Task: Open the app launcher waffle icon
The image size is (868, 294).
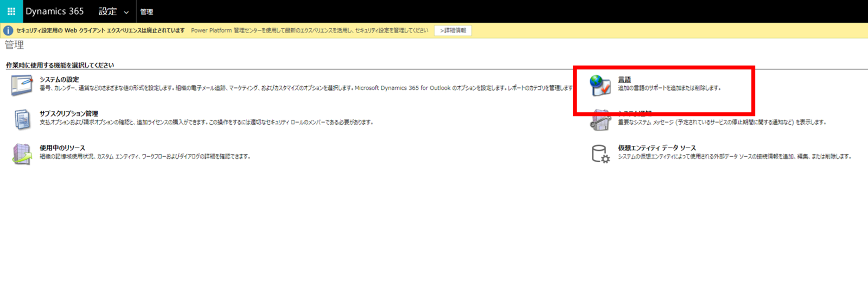Action: pyautogui.click(x=11, y=11)
